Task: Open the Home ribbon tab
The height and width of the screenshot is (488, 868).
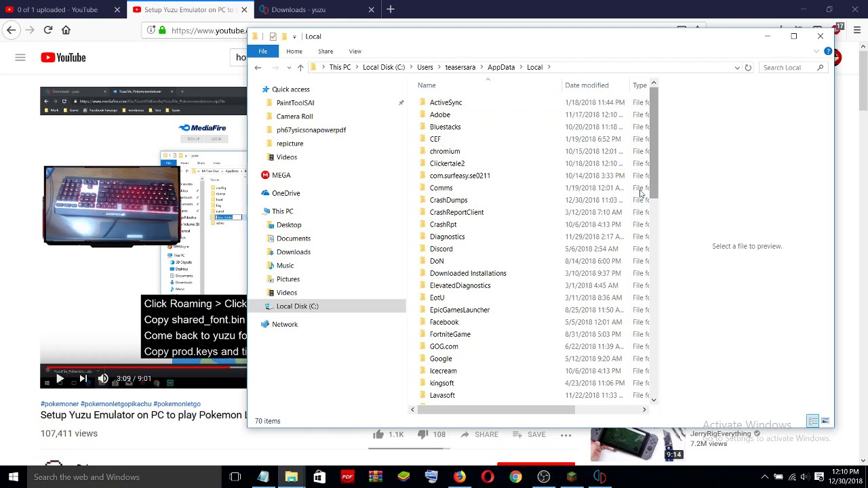Action: pyautogui.click(x=294, y=51)
